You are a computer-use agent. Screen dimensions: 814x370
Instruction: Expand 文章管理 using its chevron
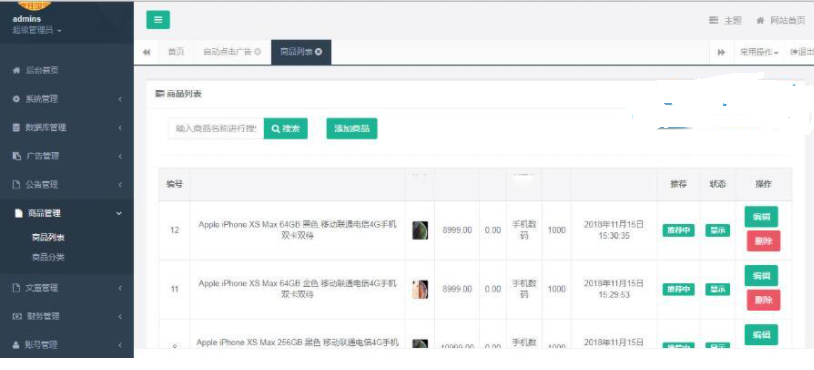pyautogui.click(x=120, y=288)
